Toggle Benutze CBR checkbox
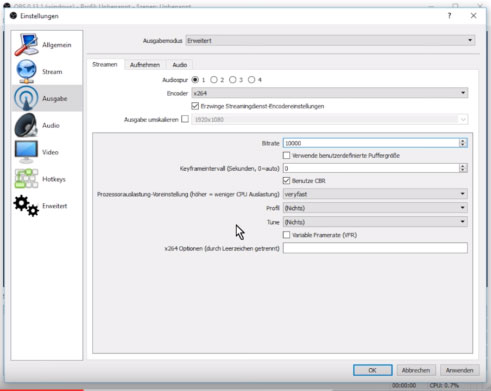The width and height of the screenshot is (491, 391). click(x=286, y=181)
